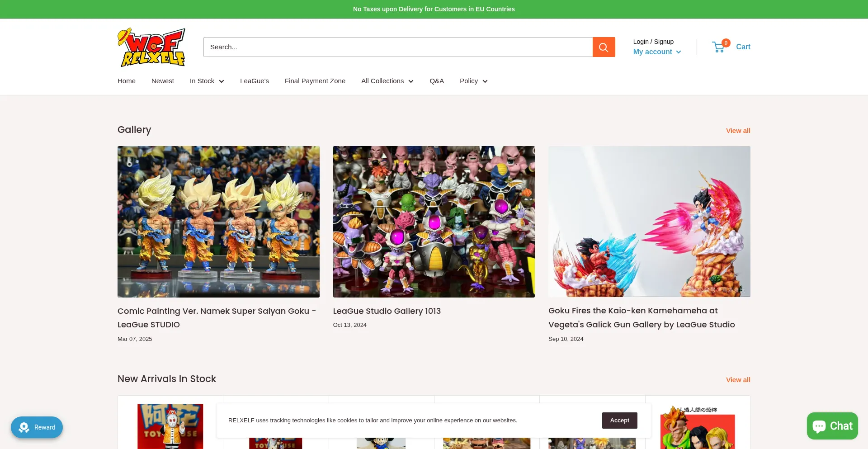Open the All Collections dropdown

pos(387,81)
